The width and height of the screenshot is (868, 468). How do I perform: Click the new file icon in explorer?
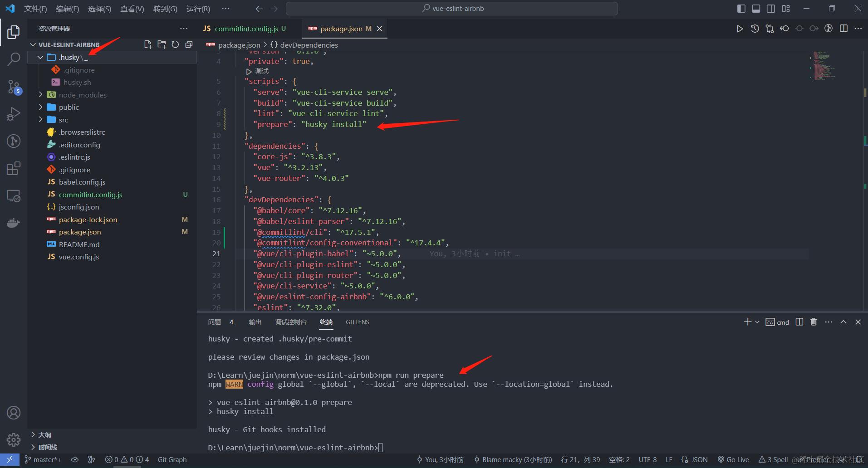(x=148, y=44)
